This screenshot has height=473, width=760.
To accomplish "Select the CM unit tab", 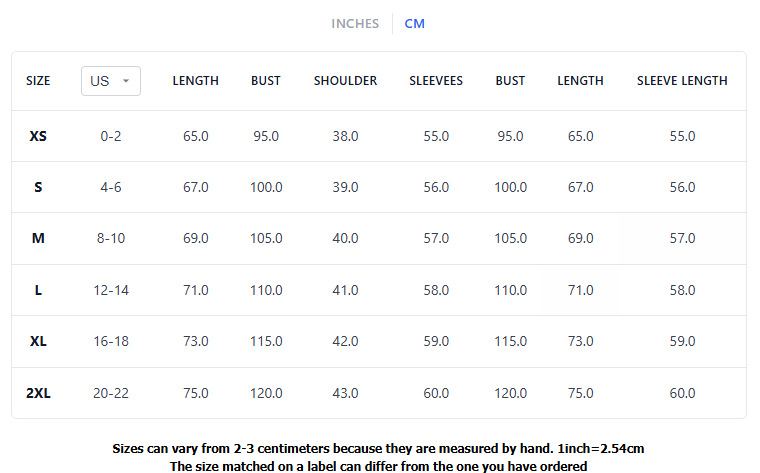I will click(x=414, y=24).
